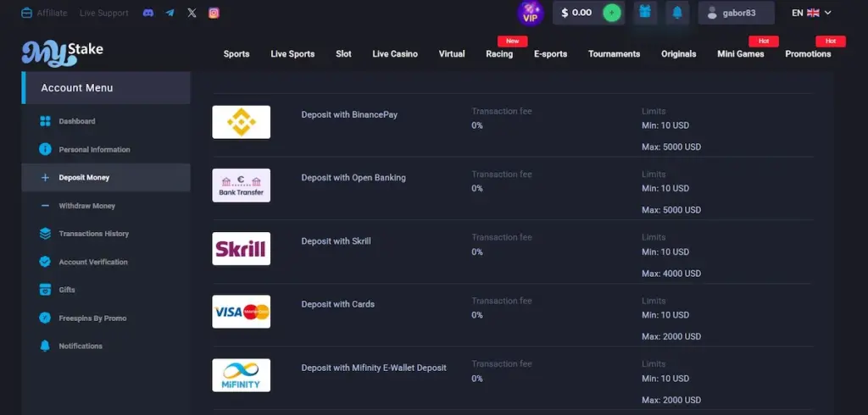
Task: Click Max: 4000 USD Skrill limit
Action: pyautogui.click(x=671, y=274)
